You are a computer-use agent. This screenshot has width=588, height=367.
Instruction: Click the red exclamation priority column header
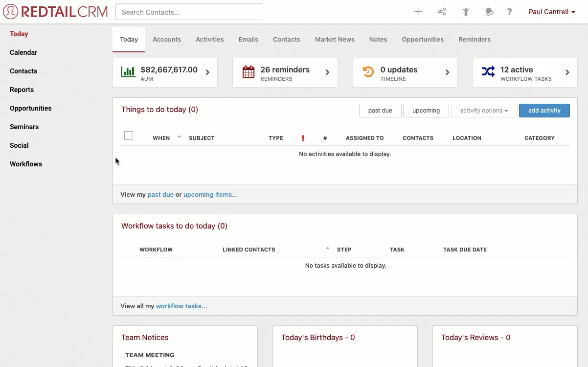[302, 138]
